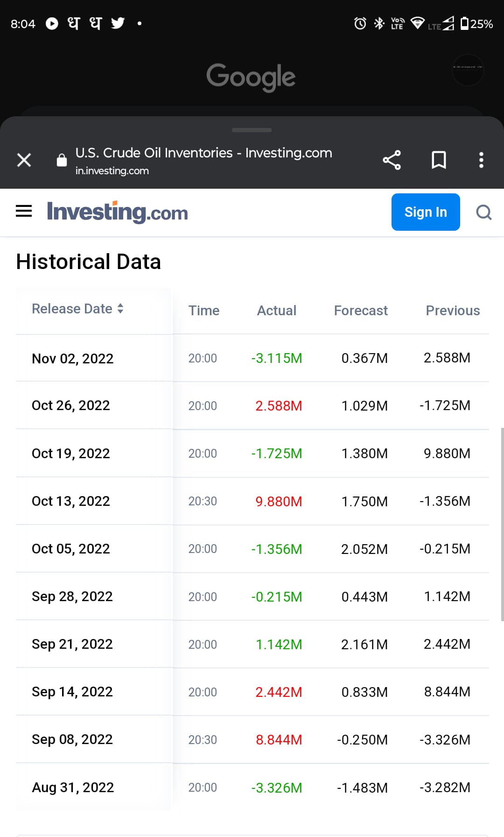The image size is (504, 837).
Task: Tap the Twitter notification icon
Action: click(x=118, y=23)
